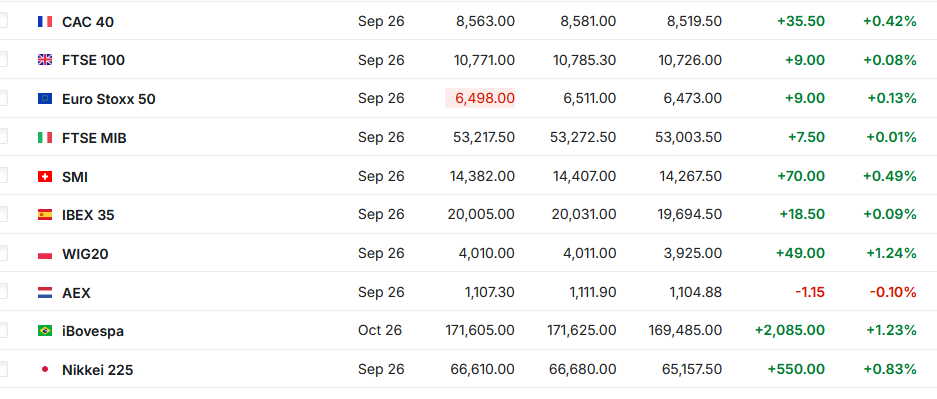Image resolution: width=937 pixels, height=399 pixels.
Task: Open the AEX index link
Action: click(76, 293)
